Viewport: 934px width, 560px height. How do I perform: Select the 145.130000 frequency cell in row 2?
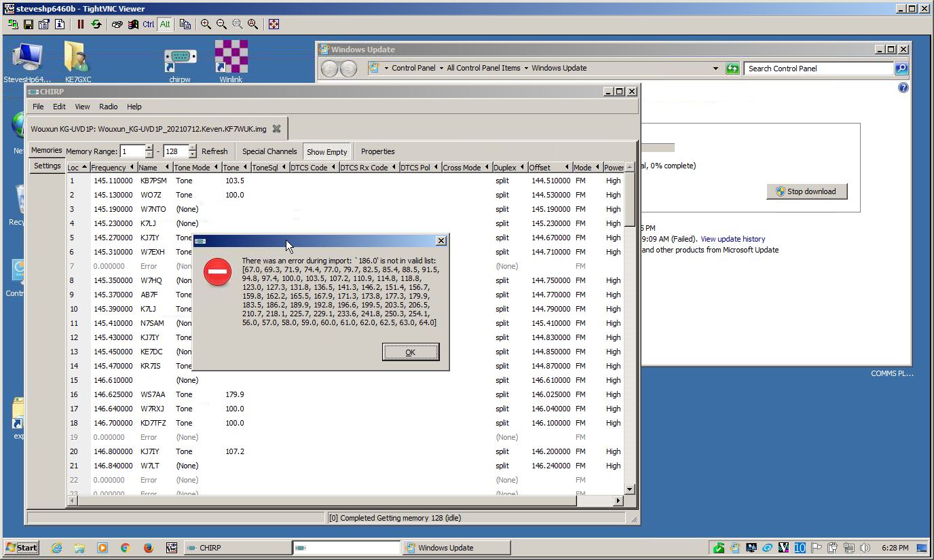pos(113,195)
